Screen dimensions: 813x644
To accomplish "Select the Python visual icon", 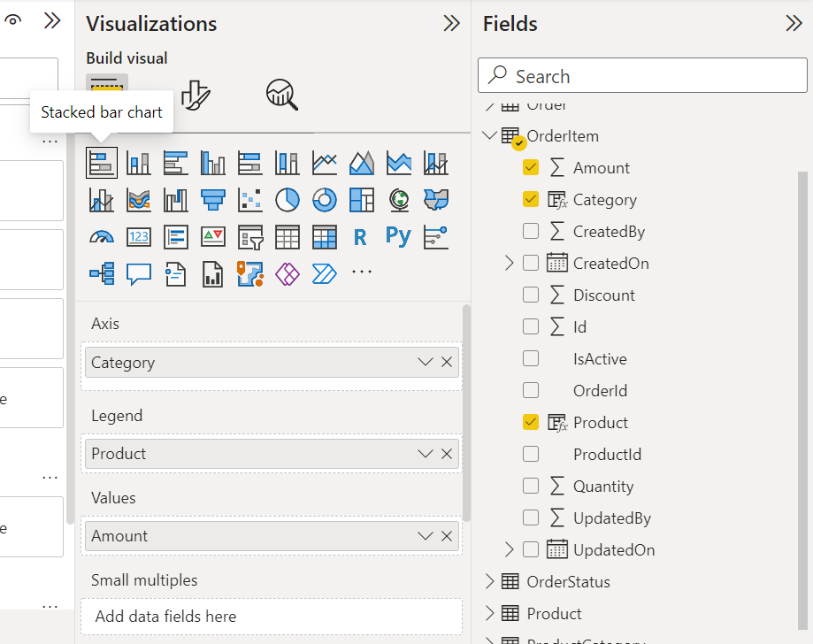I will 398,237.
